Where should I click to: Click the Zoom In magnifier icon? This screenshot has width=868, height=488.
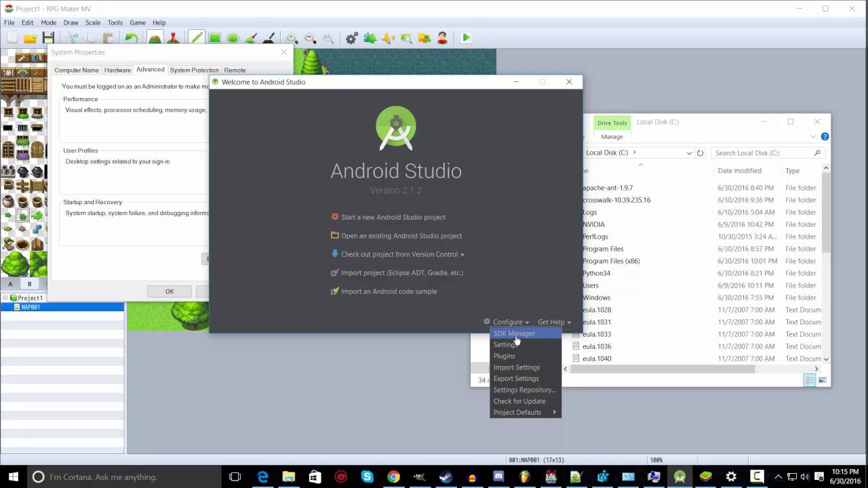(292, 38)
